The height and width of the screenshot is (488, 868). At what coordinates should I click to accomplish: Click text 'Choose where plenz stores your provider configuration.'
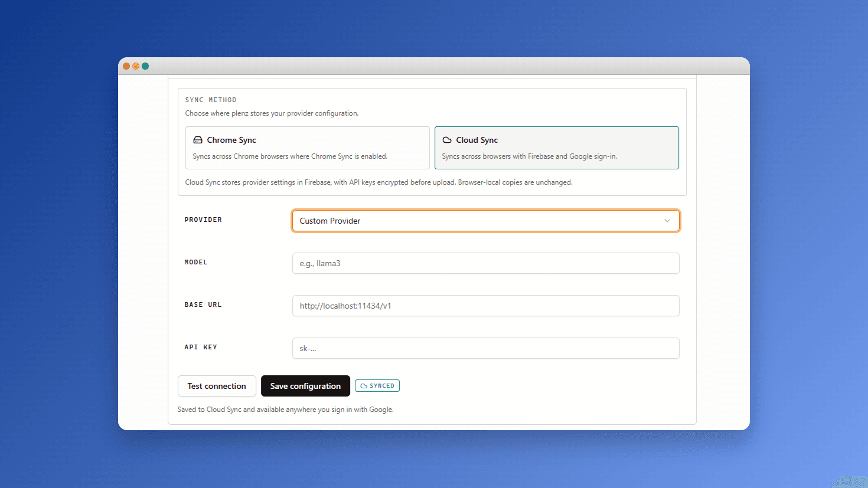point(272,113)
